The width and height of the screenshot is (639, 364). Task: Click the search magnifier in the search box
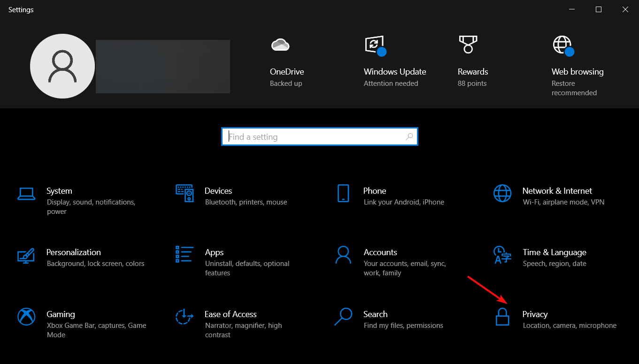point(409,137)
